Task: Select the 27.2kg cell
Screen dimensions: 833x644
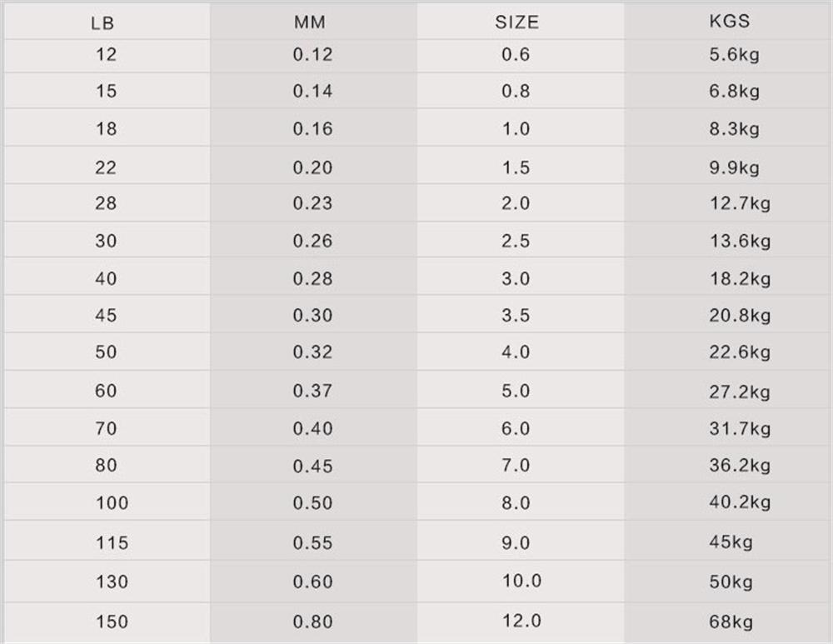Action: [x=740, y=391]
